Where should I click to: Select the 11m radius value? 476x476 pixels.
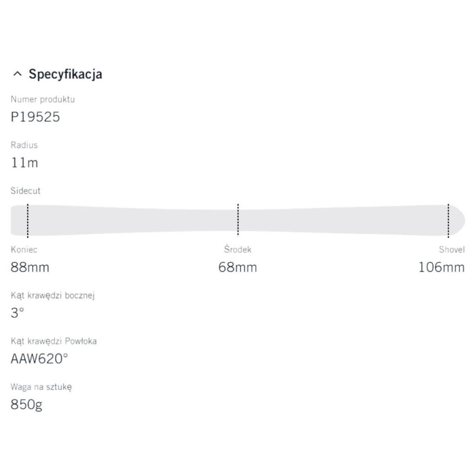pyautogui.click(x=24, y=163)
